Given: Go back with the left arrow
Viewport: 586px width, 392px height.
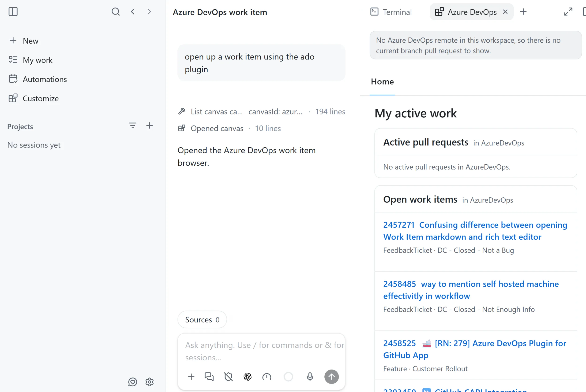Looking at the screenshot, I should [x=133, y=11].
